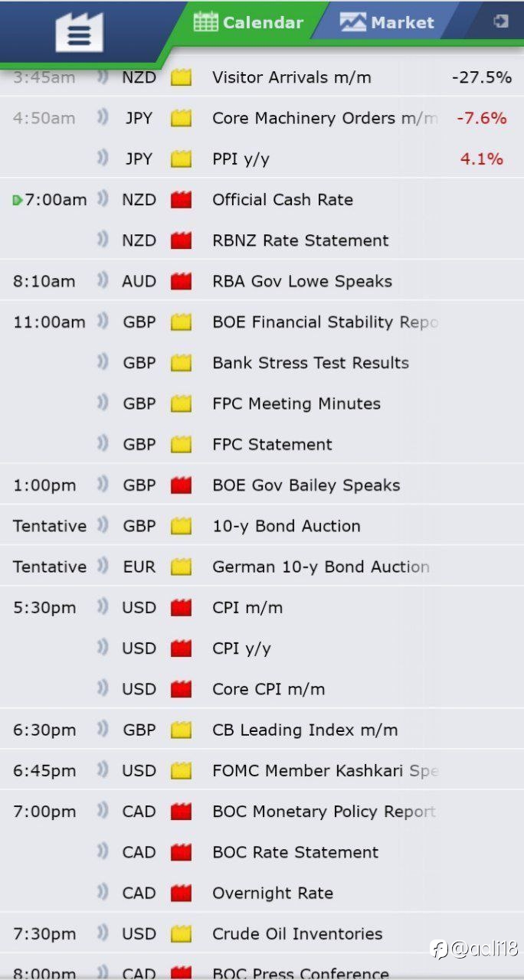Click yellow impact folder for PPI y/y
This screenshot has width=524, height=980.
click(181, 159)
